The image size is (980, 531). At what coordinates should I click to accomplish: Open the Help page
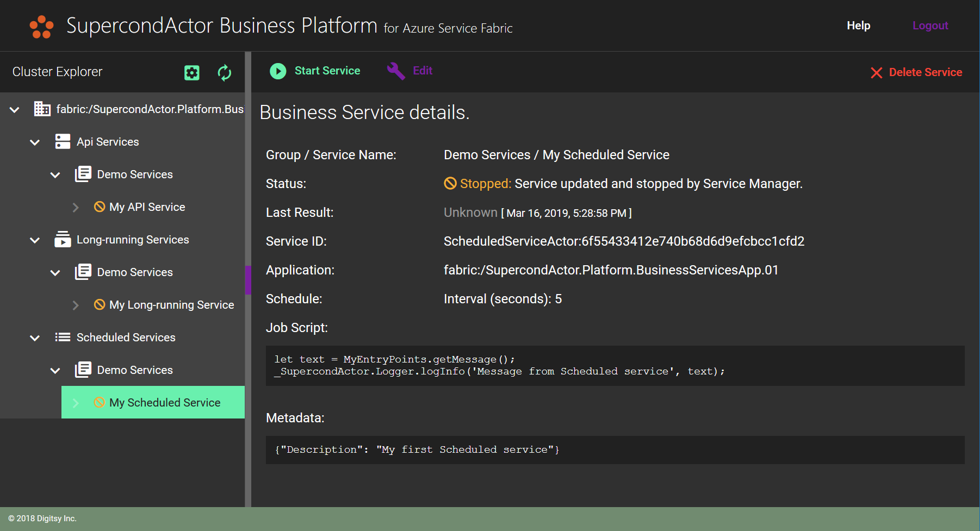858,26
